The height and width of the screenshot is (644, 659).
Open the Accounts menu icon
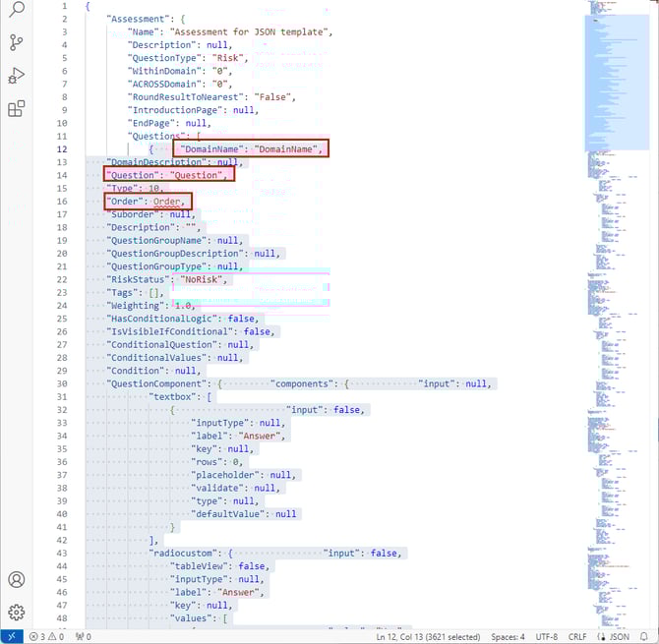pos(16,580)
